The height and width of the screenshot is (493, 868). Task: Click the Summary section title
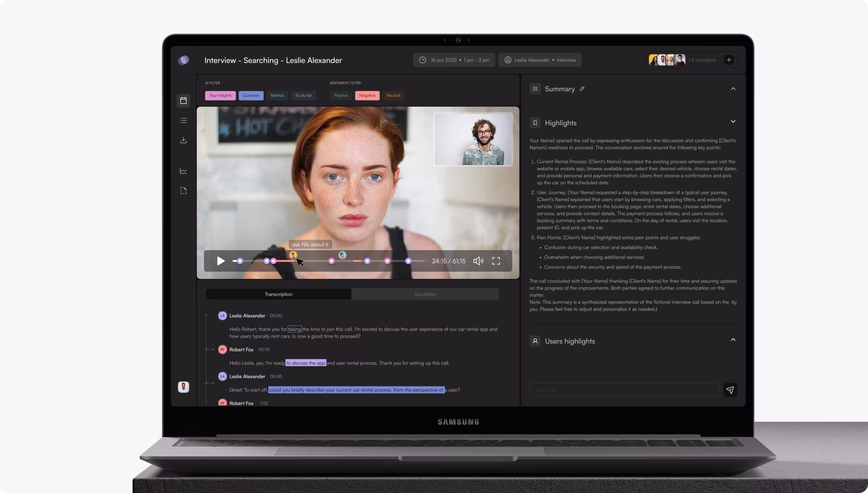[560, 89]
